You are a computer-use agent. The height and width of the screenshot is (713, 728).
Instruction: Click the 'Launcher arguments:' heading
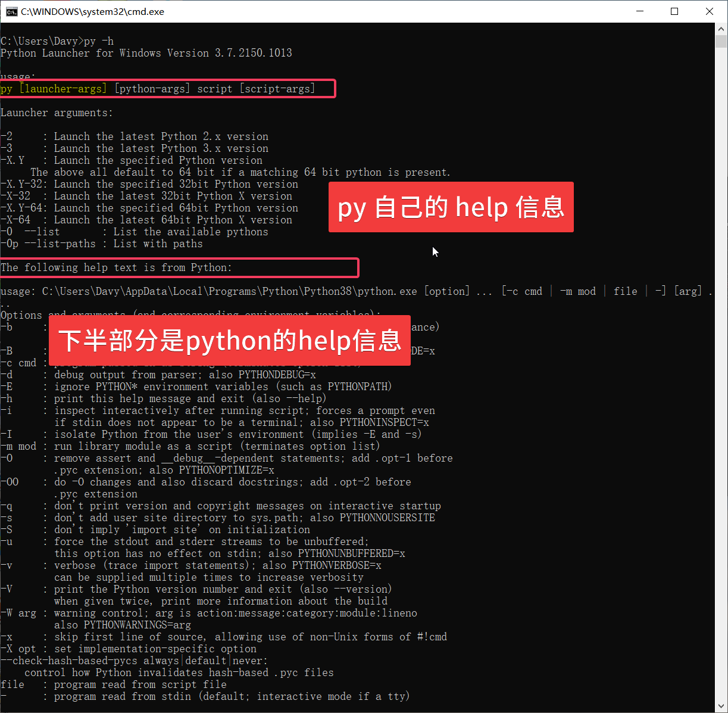(x=57, y=113)
